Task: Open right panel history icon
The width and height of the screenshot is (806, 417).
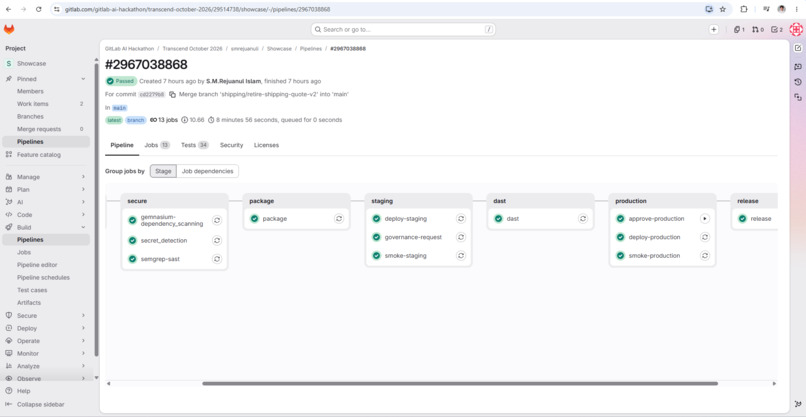Action: tap(798, 82)
